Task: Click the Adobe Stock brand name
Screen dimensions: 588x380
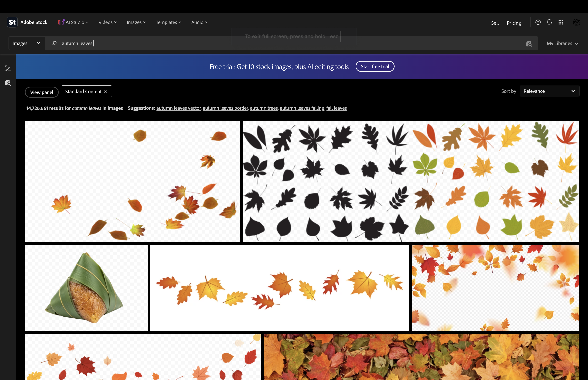Action: 34,22
